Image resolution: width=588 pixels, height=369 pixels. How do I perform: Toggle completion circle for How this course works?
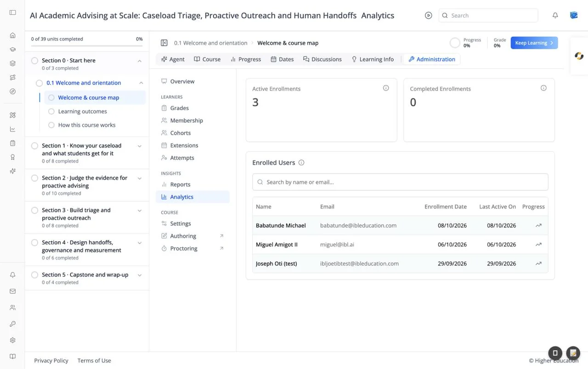[x=51, y=125]
